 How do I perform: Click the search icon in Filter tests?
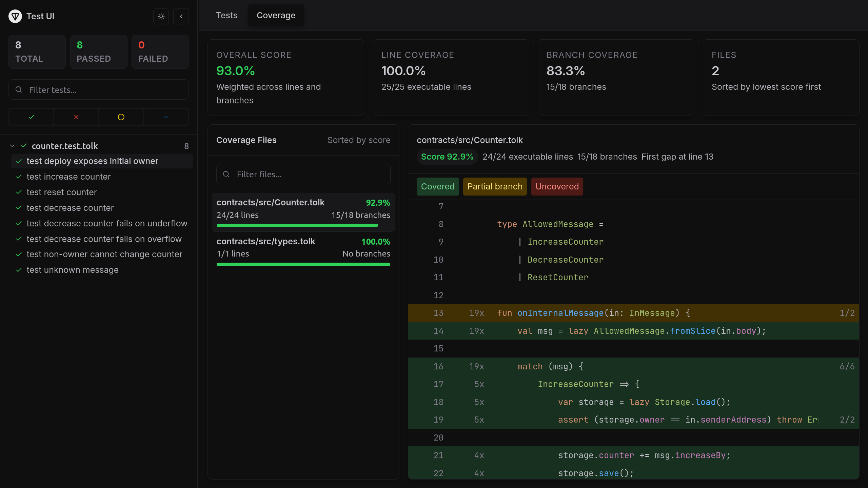19,89
